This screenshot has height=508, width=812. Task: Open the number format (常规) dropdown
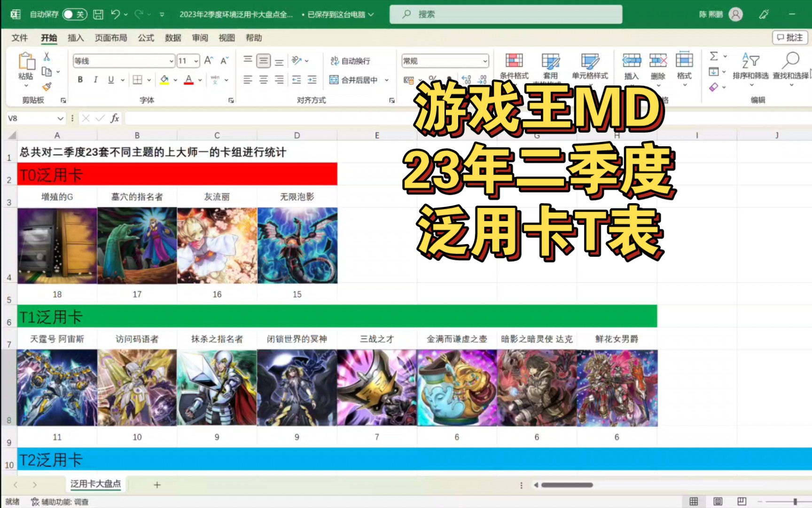click(x=485, y=61)
